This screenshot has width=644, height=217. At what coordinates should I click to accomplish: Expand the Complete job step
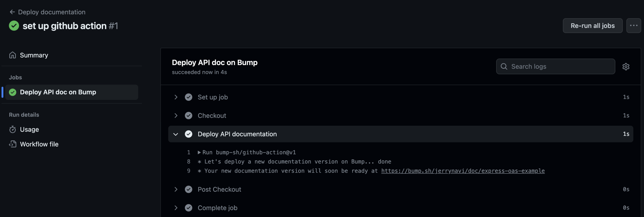176,208
